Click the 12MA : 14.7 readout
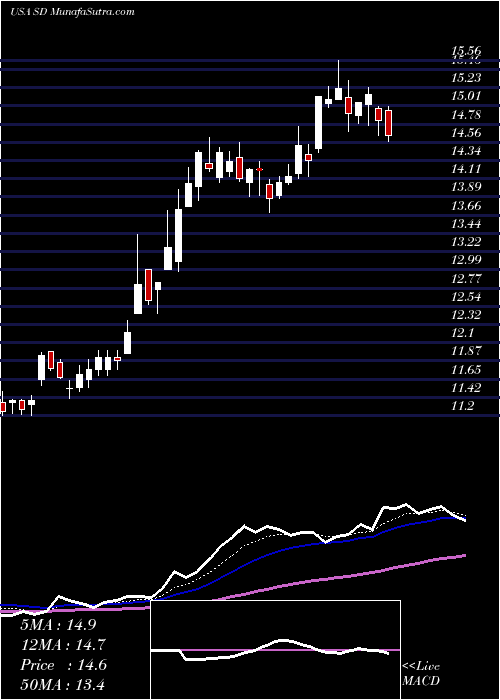 [x=64, y=645]
